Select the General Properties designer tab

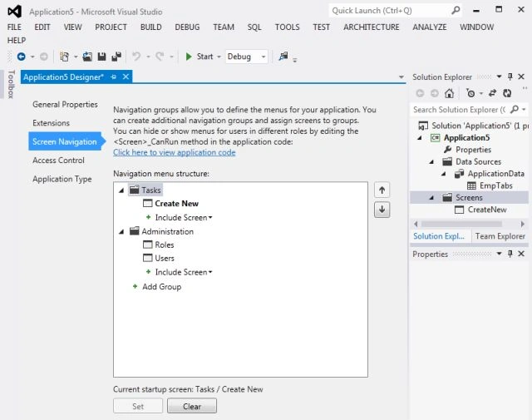(x=65, y=105)
